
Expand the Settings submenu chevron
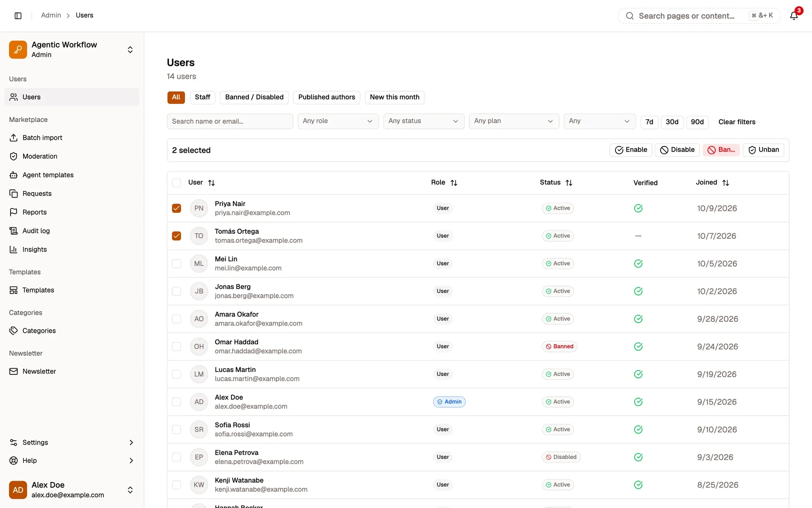[x=131, y=443]
